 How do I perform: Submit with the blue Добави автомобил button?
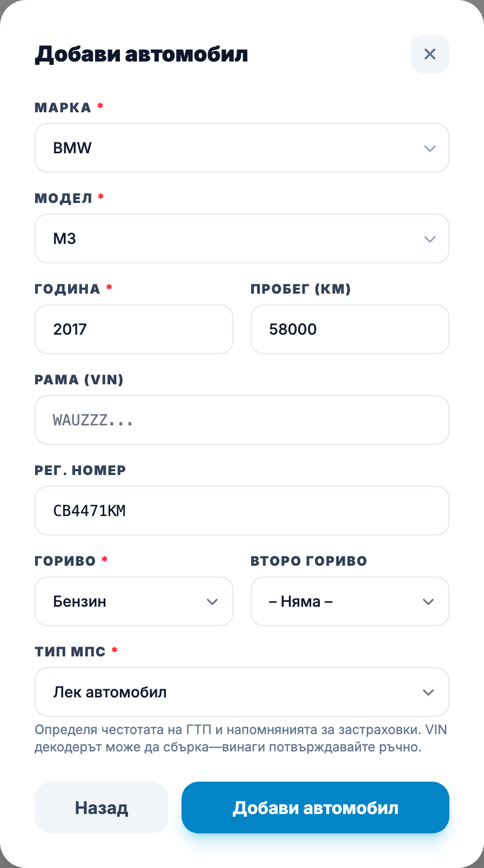315,808
